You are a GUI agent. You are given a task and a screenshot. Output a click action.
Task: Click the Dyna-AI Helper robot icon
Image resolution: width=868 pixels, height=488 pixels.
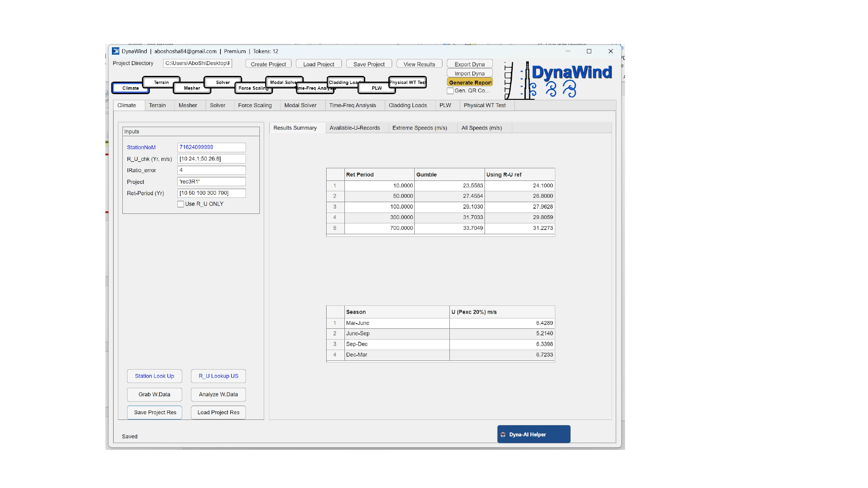503,434
